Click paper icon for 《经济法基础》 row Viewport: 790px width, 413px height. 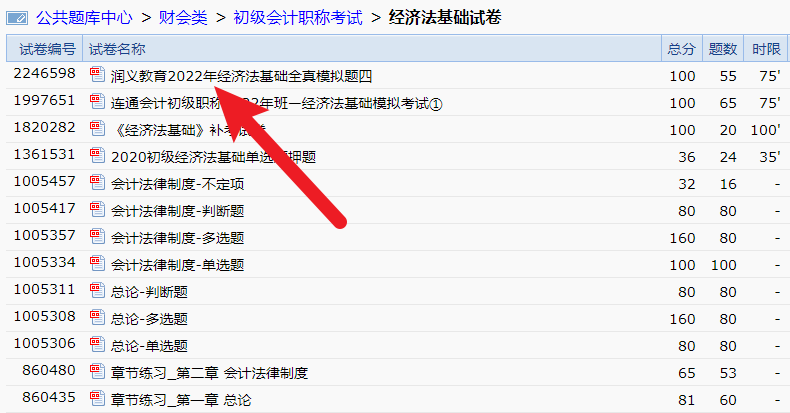pos(97,128)
